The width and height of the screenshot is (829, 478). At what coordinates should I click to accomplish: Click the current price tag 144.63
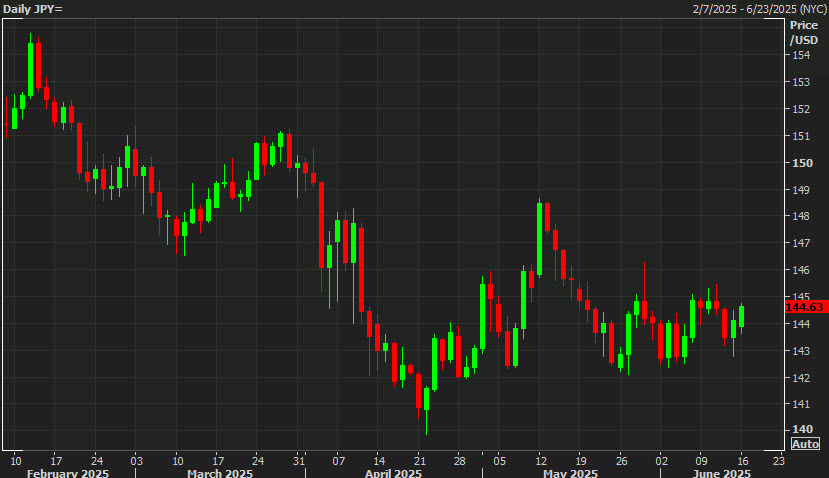806,307
